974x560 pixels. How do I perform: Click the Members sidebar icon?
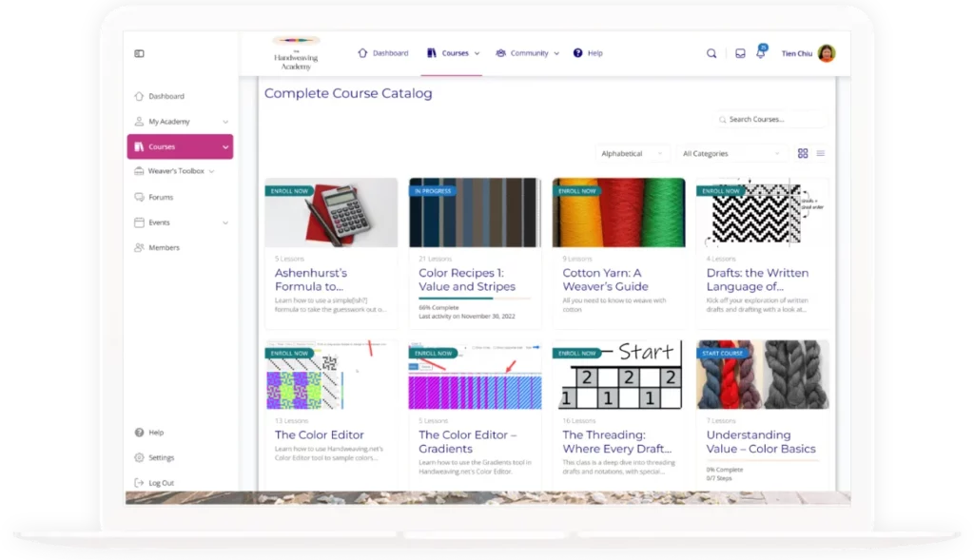point(139,247)
